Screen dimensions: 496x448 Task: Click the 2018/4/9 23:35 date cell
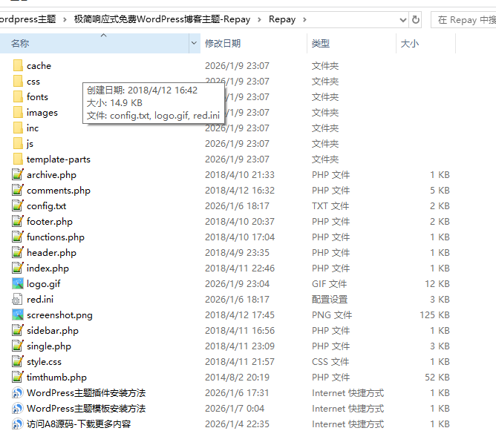click(237, 253)
